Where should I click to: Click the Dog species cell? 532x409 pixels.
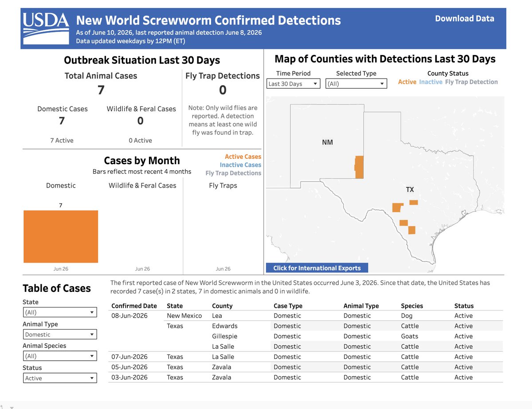407,316
